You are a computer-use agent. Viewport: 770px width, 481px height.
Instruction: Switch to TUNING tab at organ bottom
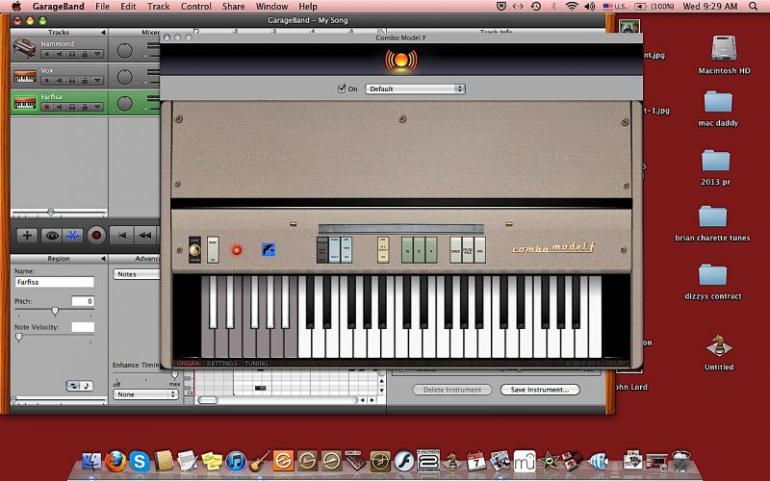coord(256,363)
